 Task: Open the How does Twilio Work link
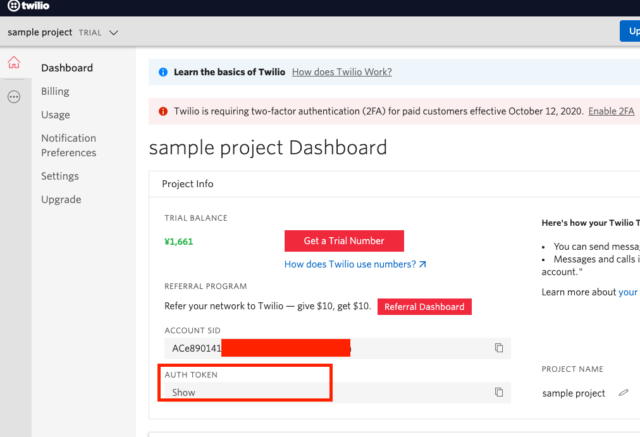coord(342,72)
